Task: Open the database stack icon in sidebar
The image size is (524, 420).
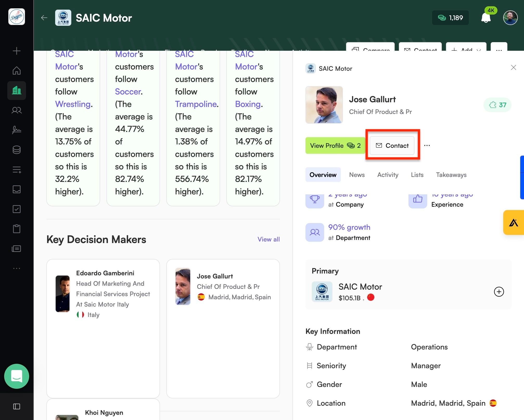Action: pyautogui.click(x=17, y=150)
